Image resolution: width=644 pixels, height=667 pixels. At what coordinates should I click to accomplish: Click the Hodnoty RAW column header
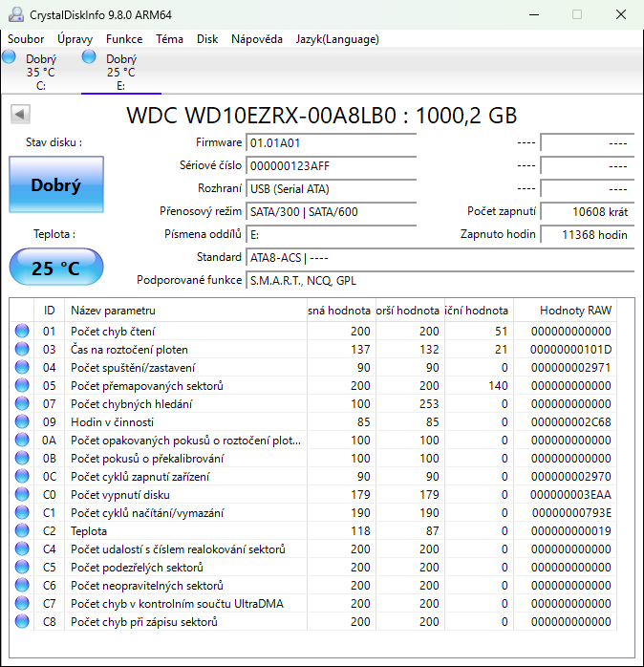(565, 311)
